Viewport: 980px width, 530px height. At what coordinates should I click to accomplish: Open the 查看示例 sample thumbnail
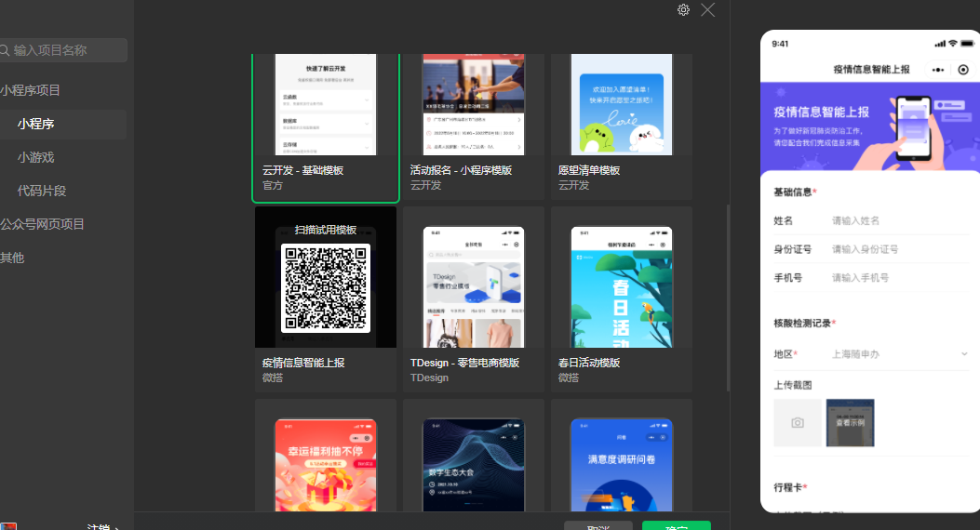[x=850, y=423]
